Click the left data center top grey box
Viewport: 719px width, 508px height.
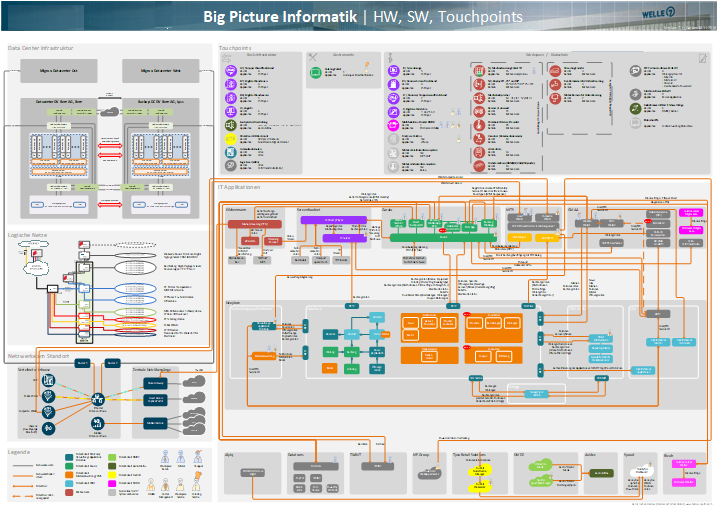(61, 69)
